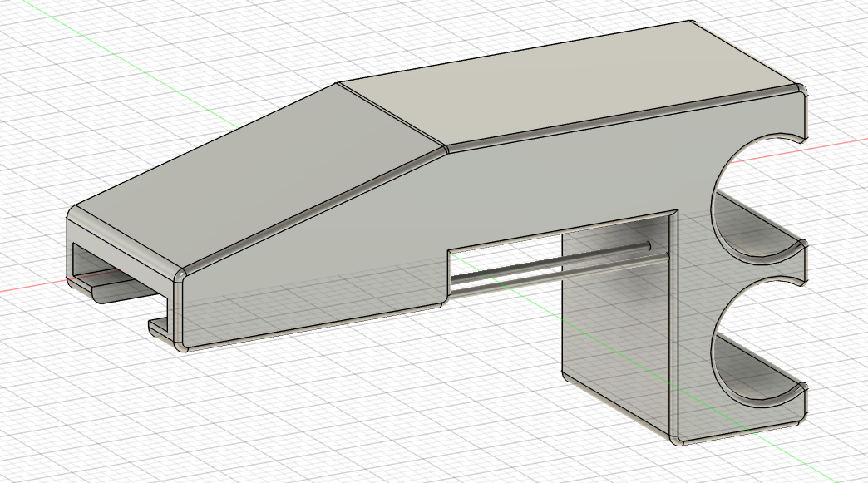Click the crease edge between sloped and flat top
This screenshot has width=868, height=483.
(x=391, y=116)
